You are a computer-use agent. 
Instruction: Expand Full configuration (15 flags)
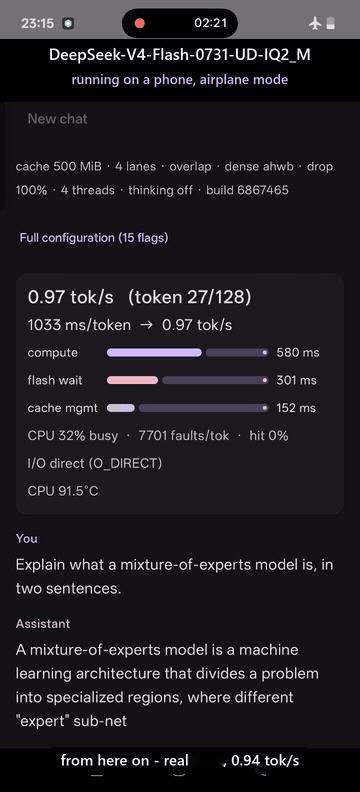tap(93, 237)
